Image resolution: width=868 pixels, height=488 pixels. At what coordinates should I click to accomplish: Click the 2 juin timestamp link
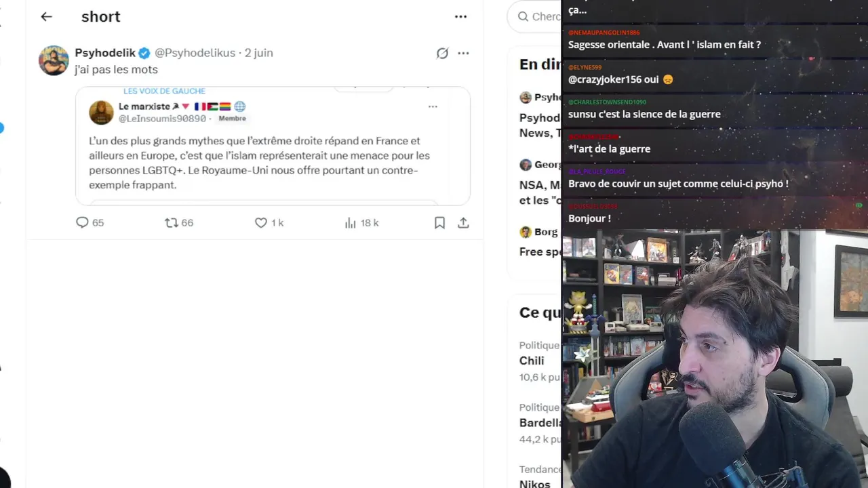(x=259, y=53)
